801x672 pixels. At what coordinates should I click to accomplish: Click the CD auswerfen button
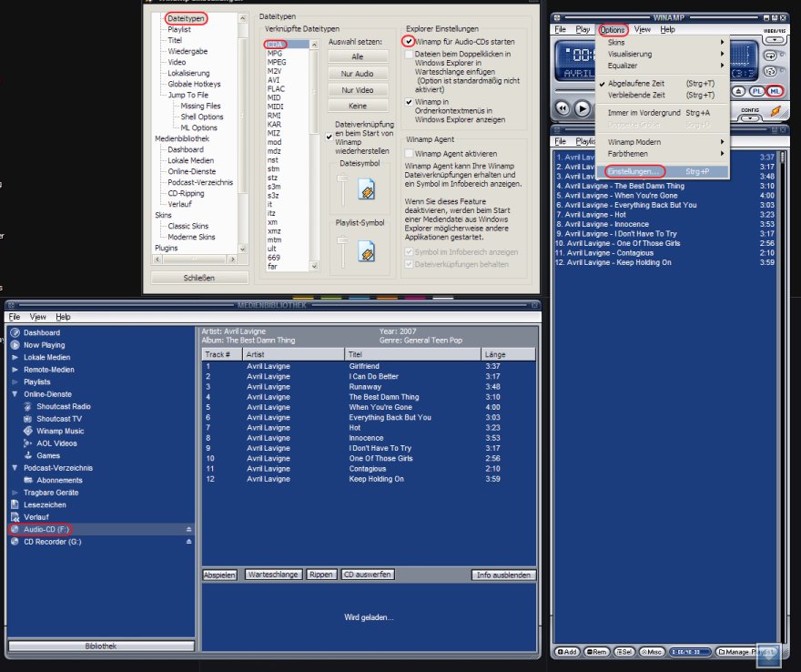click(368, 575)
